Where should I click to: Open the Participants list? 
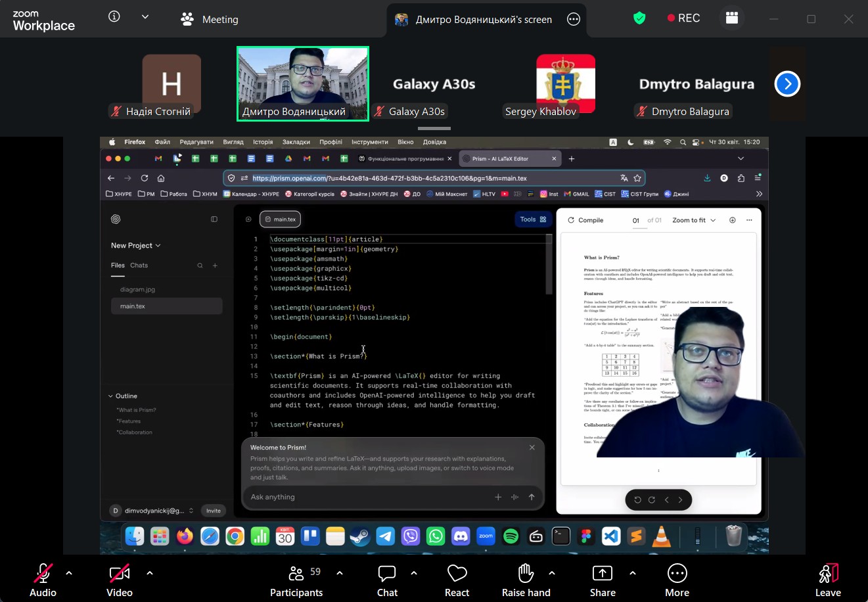(296, 581)
